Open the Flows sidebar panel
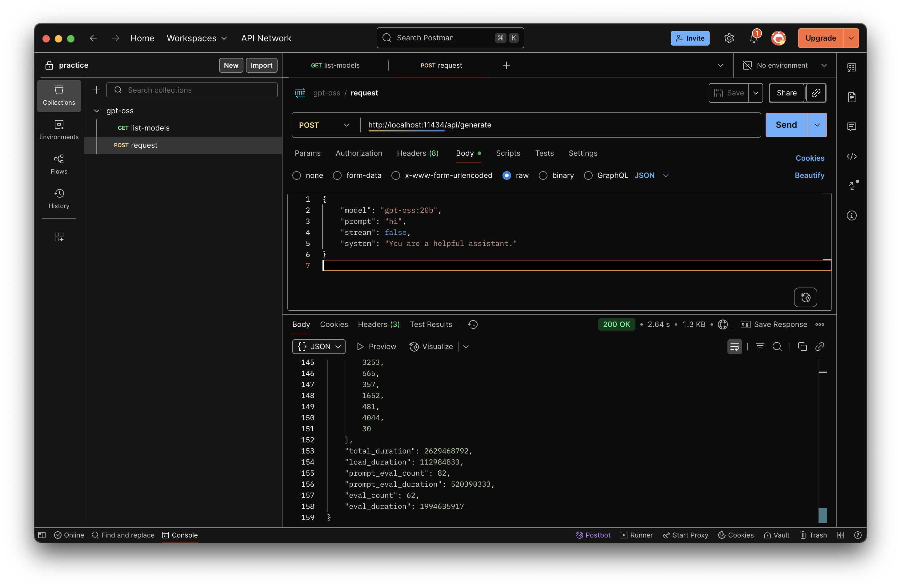 [x=59, y=164]
